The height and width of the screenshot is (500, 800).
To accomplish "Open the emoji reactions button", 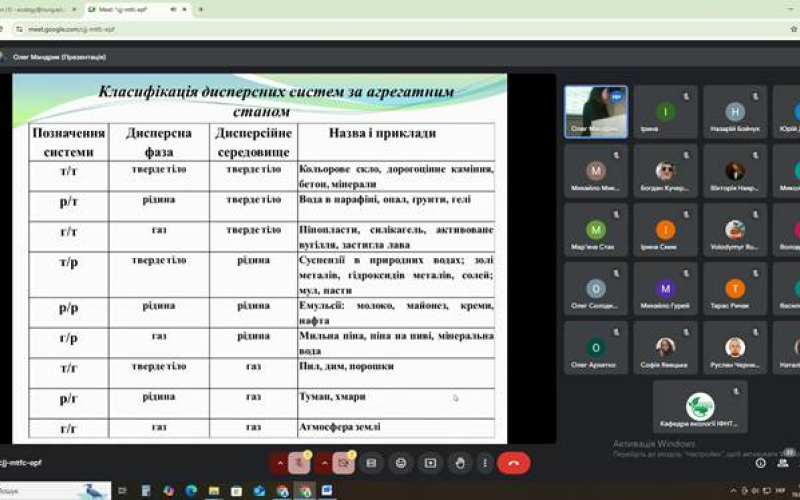I will [401, 463].
